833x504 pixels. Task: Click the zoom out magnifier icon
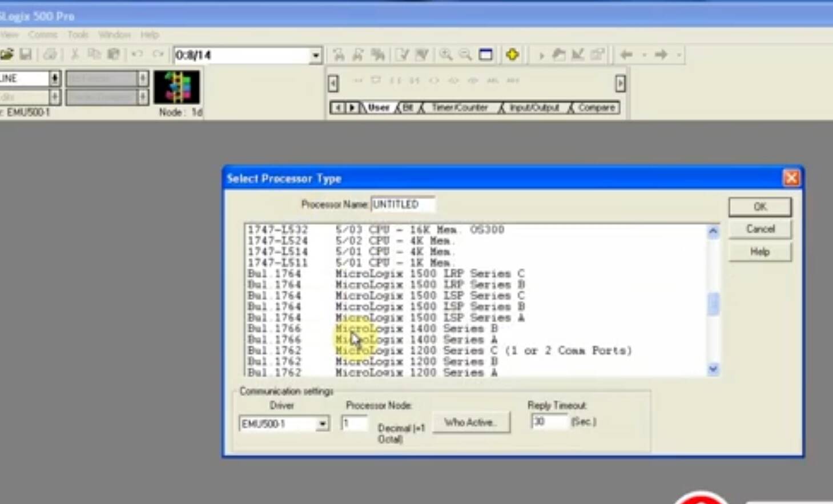click(465, 55)
